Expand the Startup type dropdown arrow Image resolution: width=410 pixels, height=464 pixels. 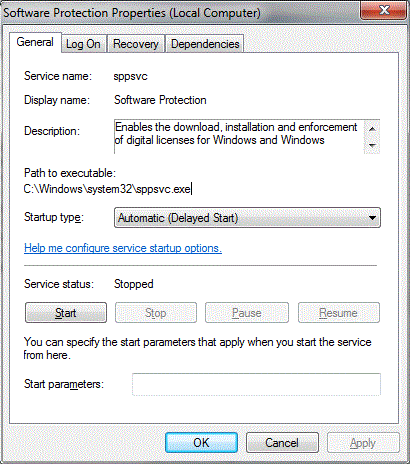[372, 218]
